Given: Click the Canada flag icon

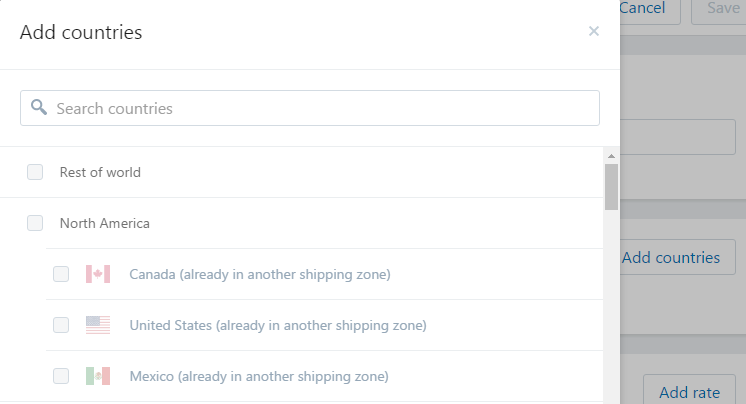Looking at the screenshot, I should tap(97, 274).
